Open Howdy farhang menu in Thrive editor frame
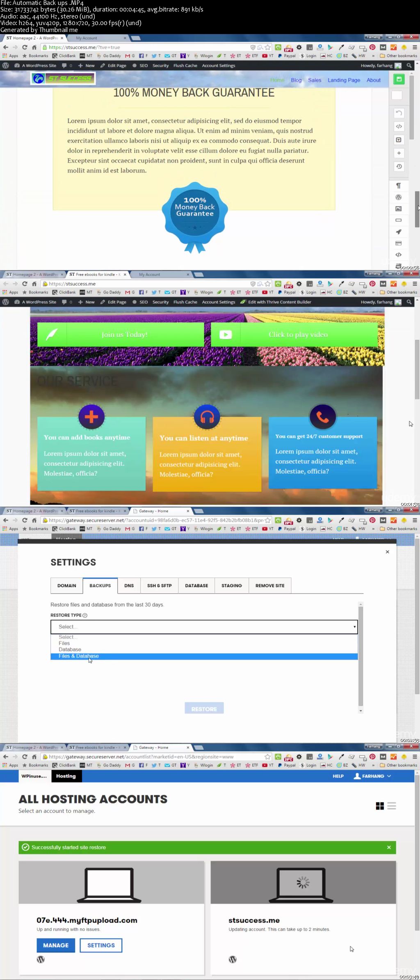Image resolution: width=420 pixels, height=980 pixels. (381, 66)
